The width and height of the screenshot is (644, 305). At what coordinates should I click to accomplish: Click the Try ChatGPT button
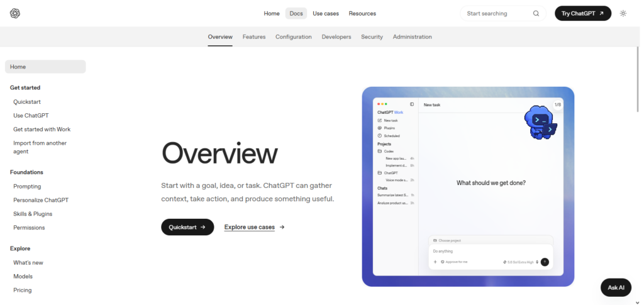(583, 13)
